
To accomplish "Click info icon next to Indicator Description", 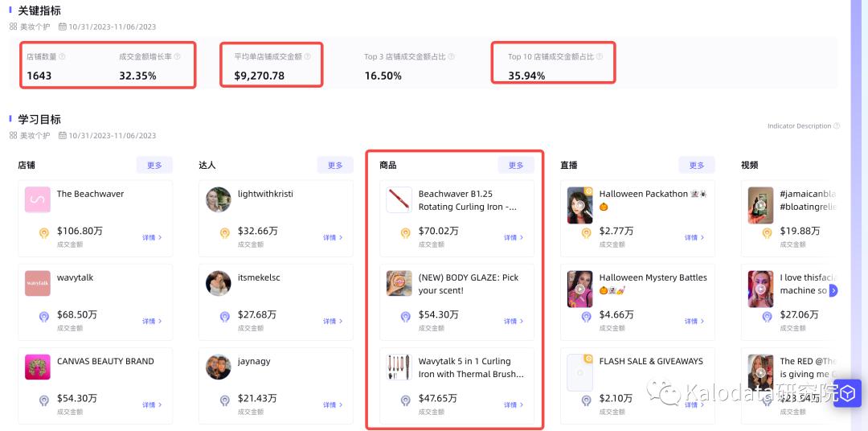I will pos(837,125).
